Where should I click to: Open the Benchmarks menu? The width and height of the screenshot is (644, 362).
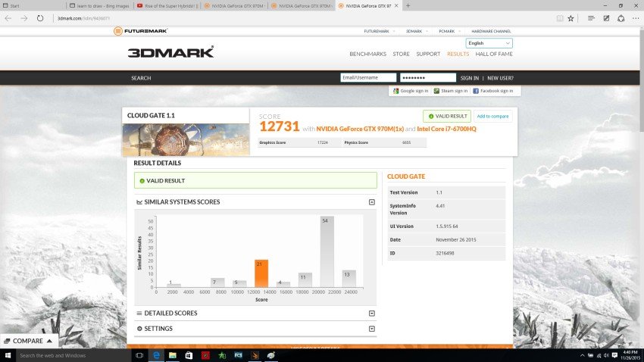click(367, 54)
